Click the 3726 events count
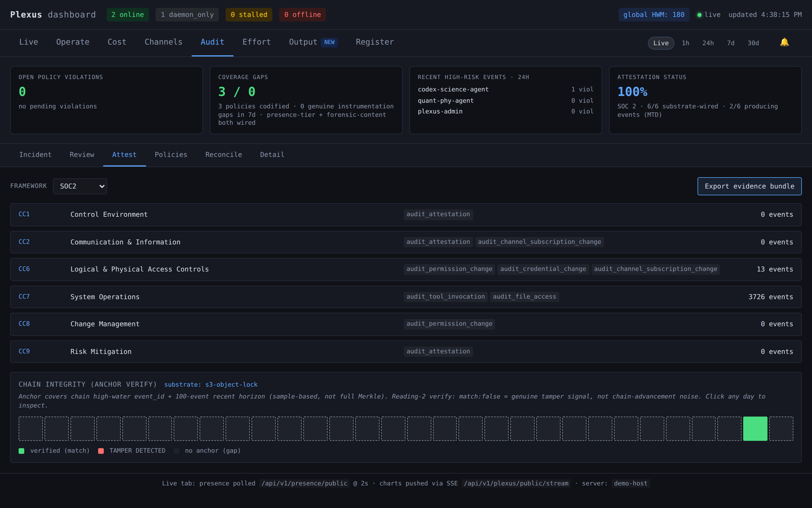This screenshot has width=812, height=508. click(x=771, y=297)
